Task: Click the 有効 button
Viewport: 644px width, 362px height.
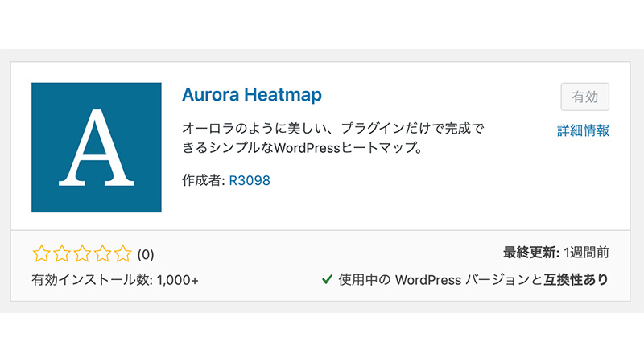Action: (x=585, y=97)
